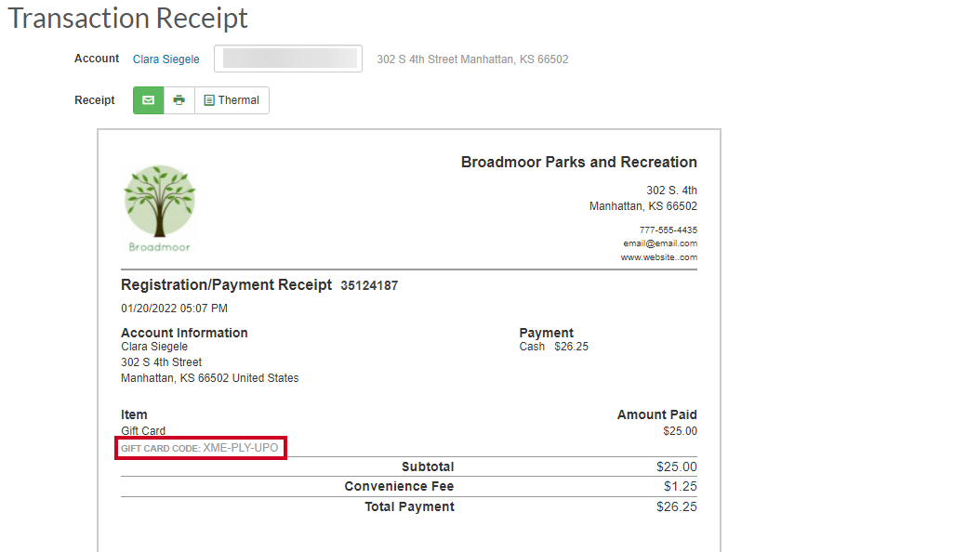Click the 777-555-4435 phone number

click(x=669, y=230)
